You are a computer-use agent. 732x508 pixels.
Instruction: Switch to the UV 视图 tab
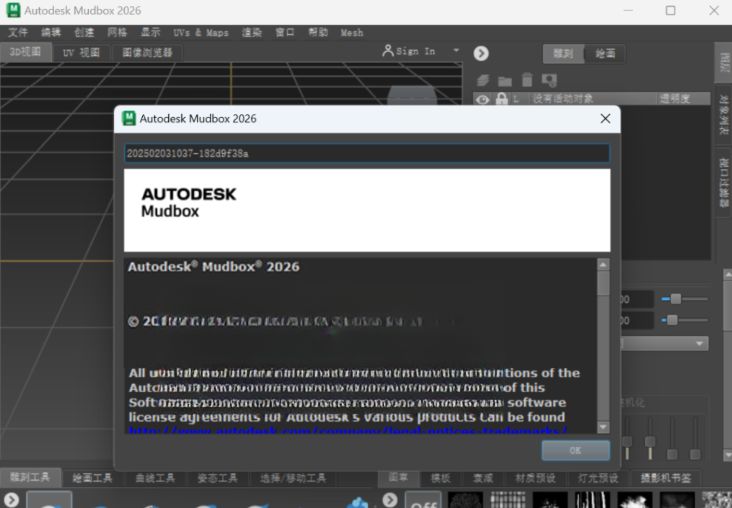[x=81, y=53]
